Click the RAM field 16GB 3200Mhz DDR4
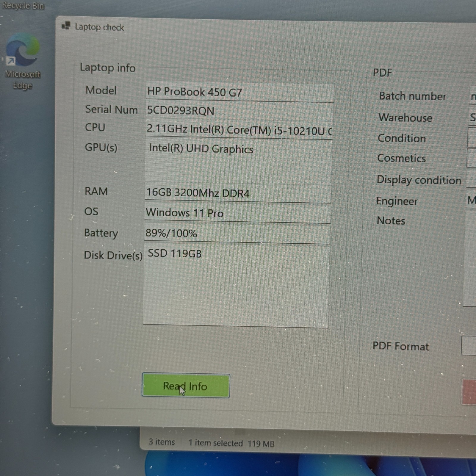This screenshot has height=476, width=476. click(x=238, y=193)
